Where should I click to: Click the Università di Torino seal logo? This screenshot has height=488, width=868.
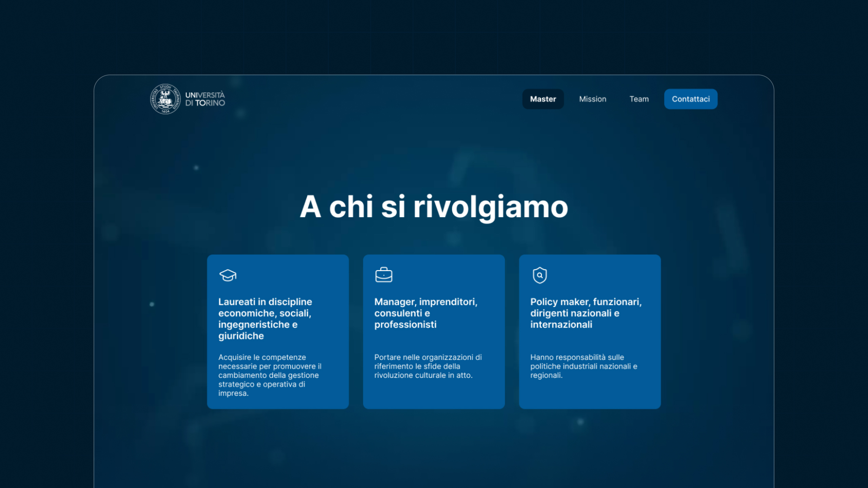click(165, 99)
